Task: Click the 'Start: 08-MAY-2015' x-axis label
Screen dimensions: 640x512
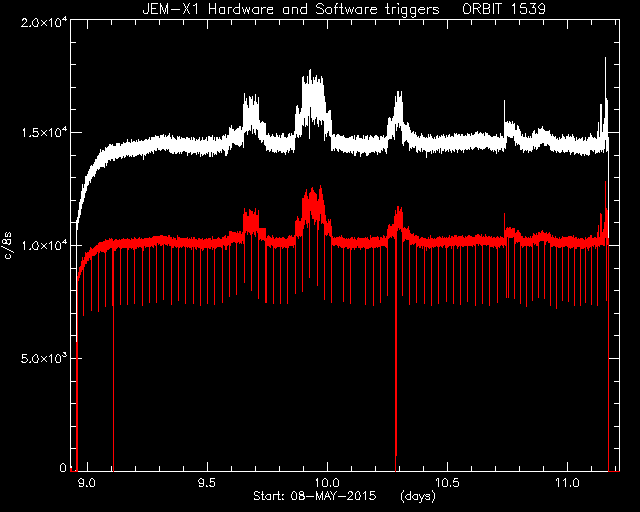Action: coord(315,496)
